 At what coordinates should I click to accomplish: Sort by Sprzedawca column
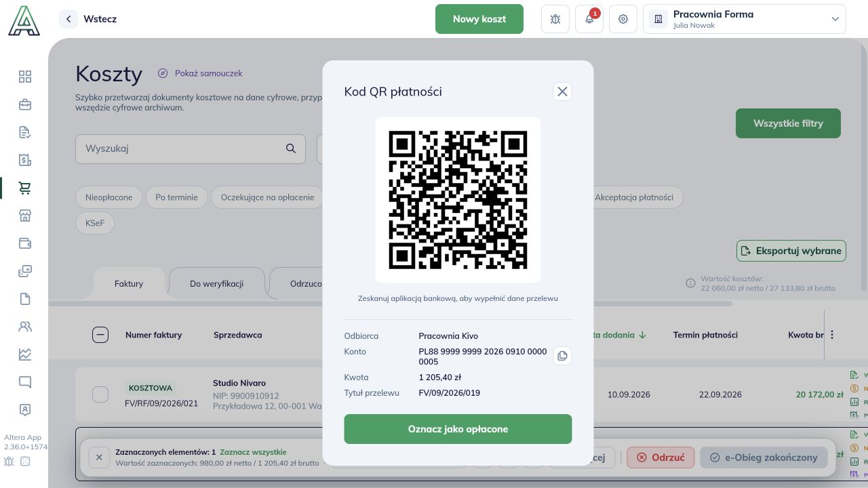[x=237, y=335]
